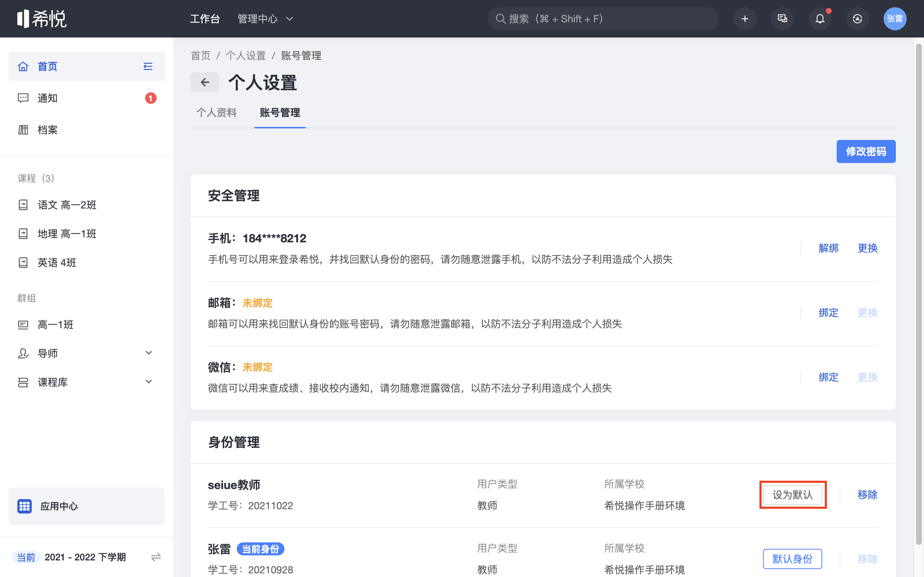This screenshot has width=924, height=577.
Task: Click the 修改密码 button
Action: (866, 151)
